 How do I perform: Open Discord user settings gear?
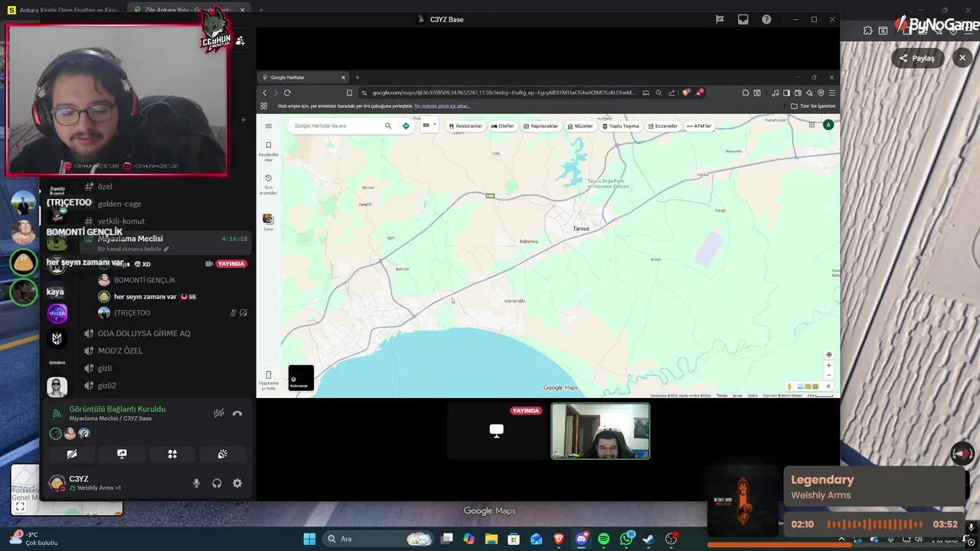pos(237,483)
